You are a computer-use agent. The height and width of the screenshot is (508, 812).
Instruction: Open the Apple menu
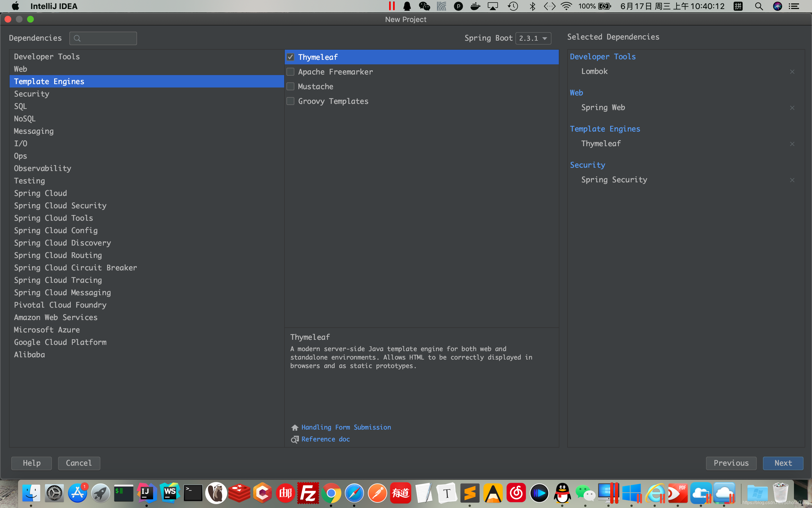(x=16, y=6)
